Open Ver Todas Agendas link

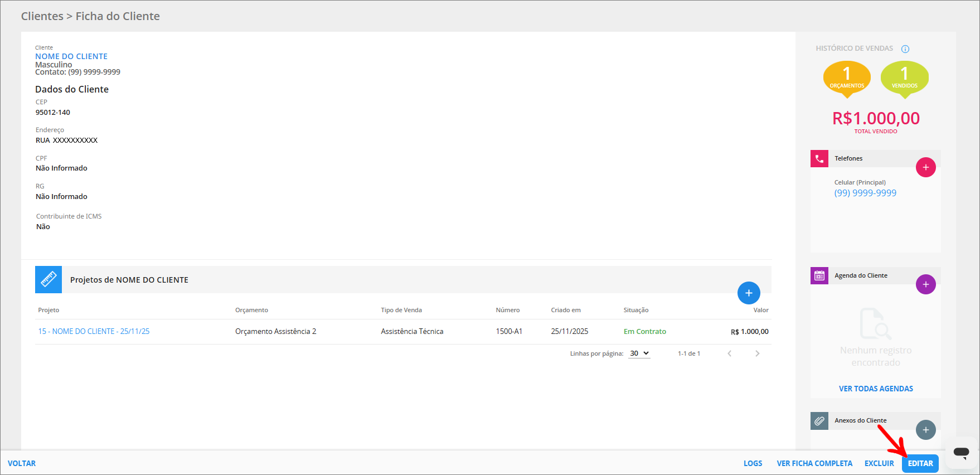click(876, 389)
